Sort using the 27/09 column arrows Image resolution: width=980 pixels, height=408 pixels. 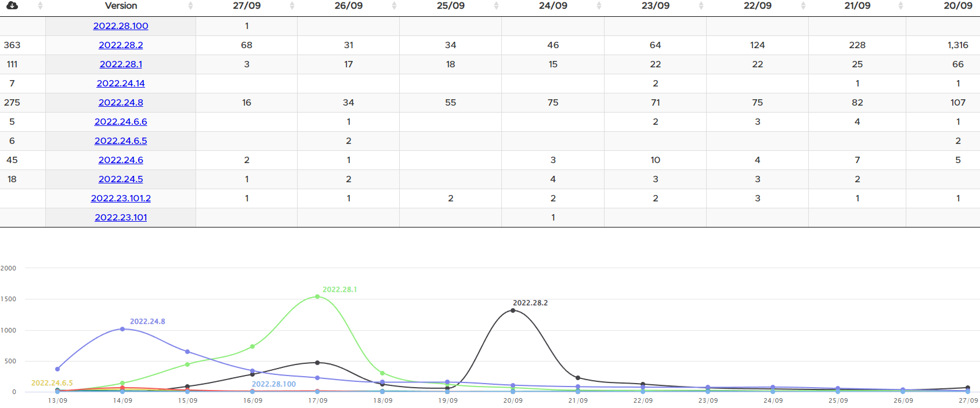[x=292, y=6]
